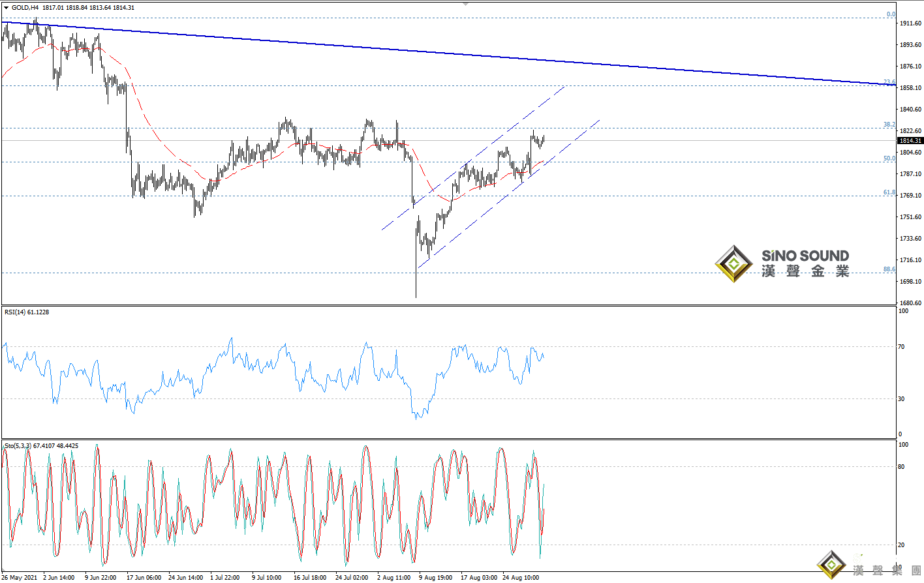This screenshot has width=924, height=583.
Task: Click the Sino Sound diamond logo icon
Action: point(734,264)
